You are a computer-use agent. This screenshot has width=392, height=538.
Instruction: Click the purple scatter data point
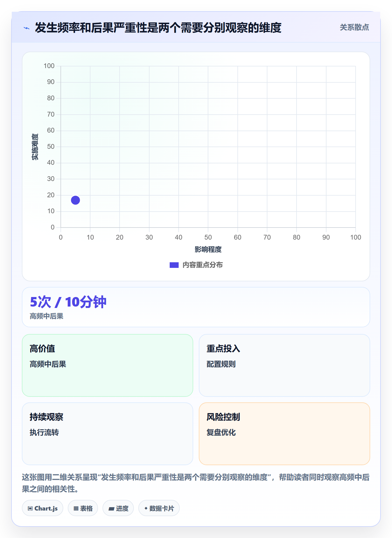[x=75, y=200]
